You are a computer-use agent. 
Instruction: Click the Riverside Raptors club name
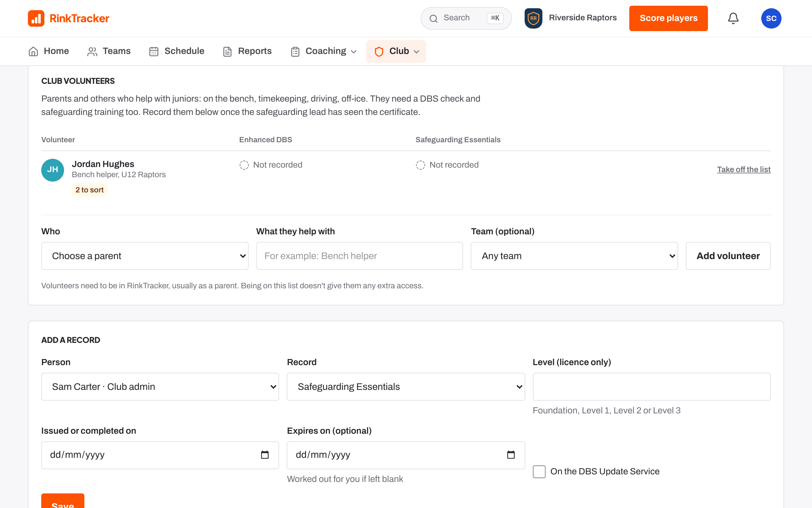click(x=582, y=17)
